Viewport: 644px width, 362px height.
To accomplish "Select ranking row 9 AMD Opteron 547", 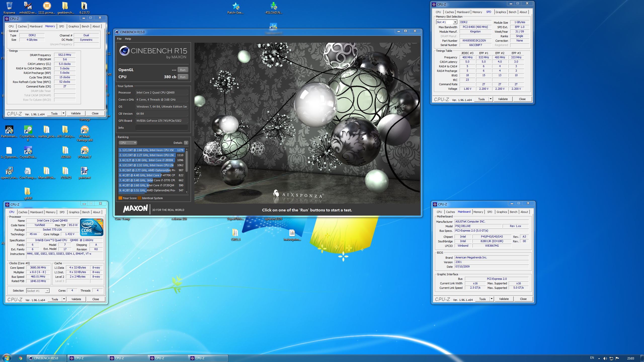I will [151, 190].
